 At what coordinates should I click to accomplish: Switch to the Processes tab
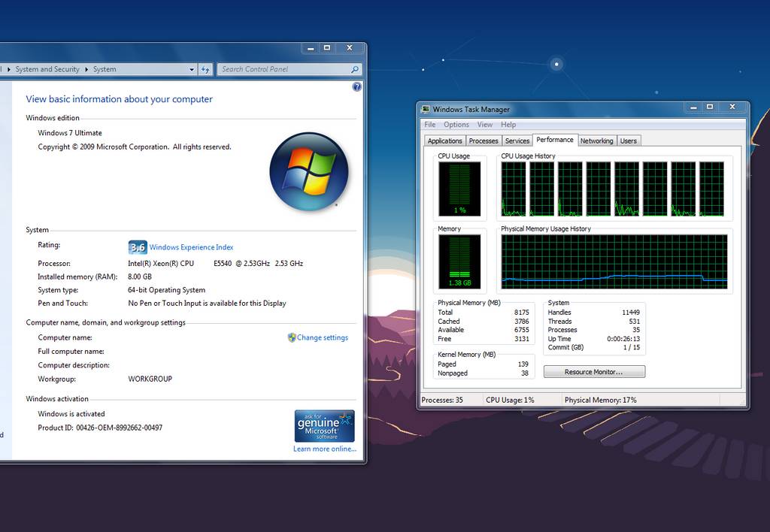(x=484, y=141)
